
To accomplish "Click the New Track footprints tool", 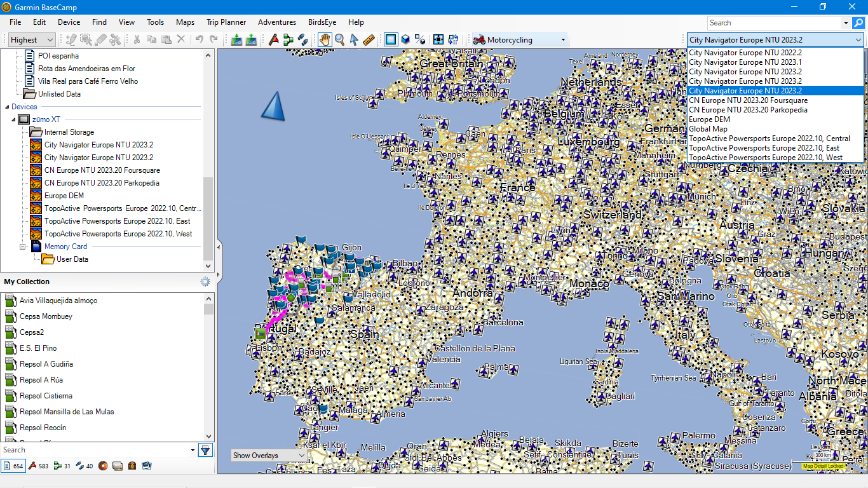I will [x=303, y=39].
